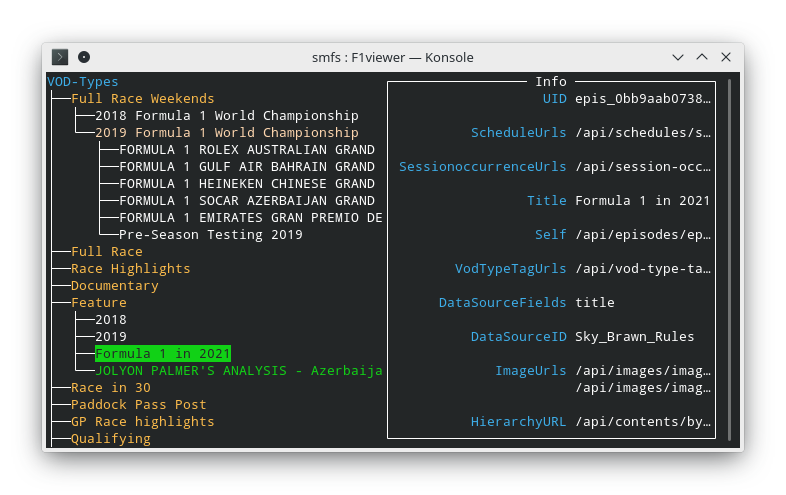The image size is (786, 495).
Task: Click the window title smfs : F1viewer — Konsole
Action: point(392,58)
